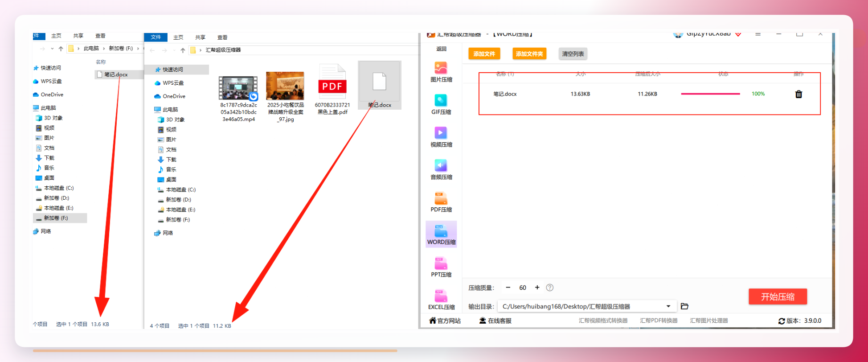The width and height of the screenshot is (868, 362).
Task: Click the 开始压缩 start button
Action: point(778,297)
